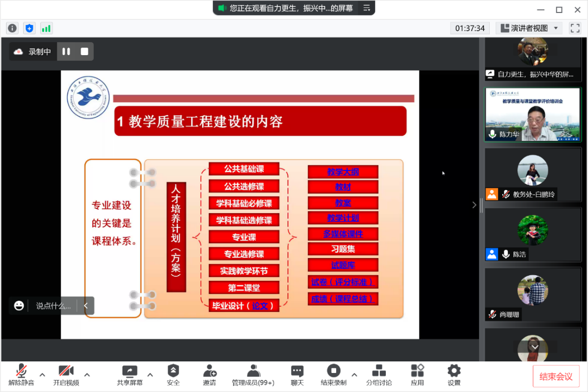Turn on camera with 开启视频
This screenshot has width=588, height=392.
(x=66, y=375)
